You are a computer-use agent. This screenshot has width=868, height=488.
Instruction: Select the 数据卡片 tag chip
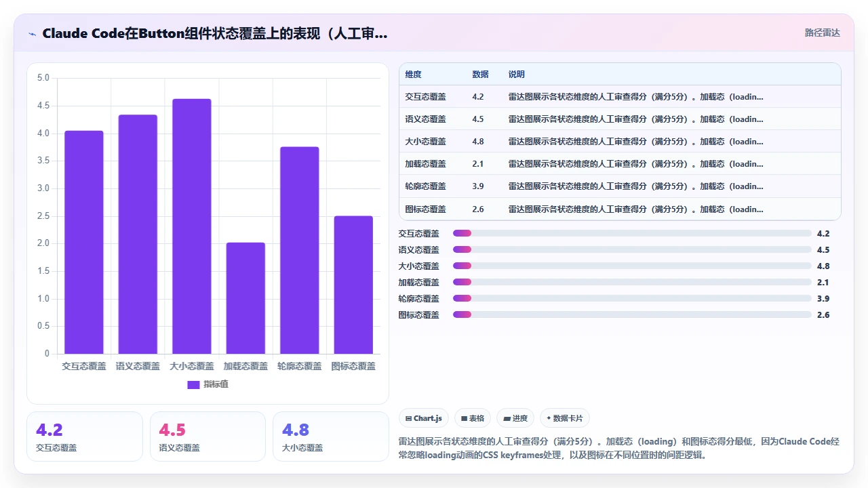565,418
